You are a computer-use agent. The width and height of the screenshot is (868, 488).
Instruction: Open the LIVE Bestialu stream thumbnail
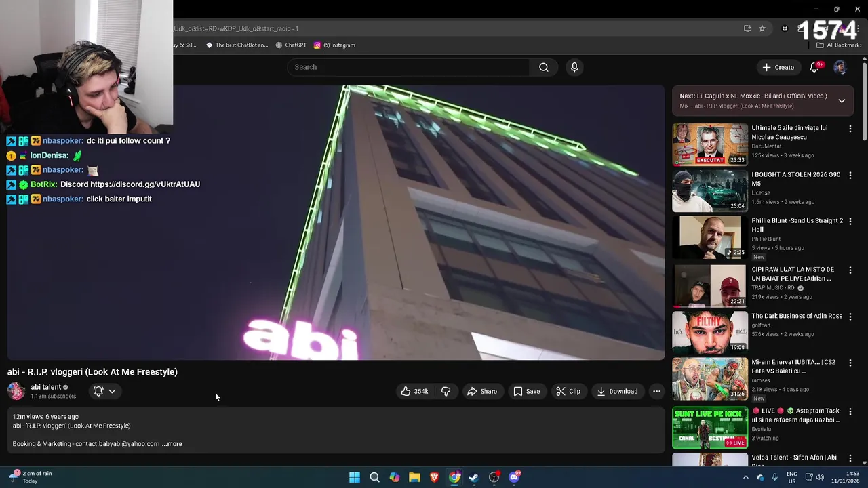710,427
